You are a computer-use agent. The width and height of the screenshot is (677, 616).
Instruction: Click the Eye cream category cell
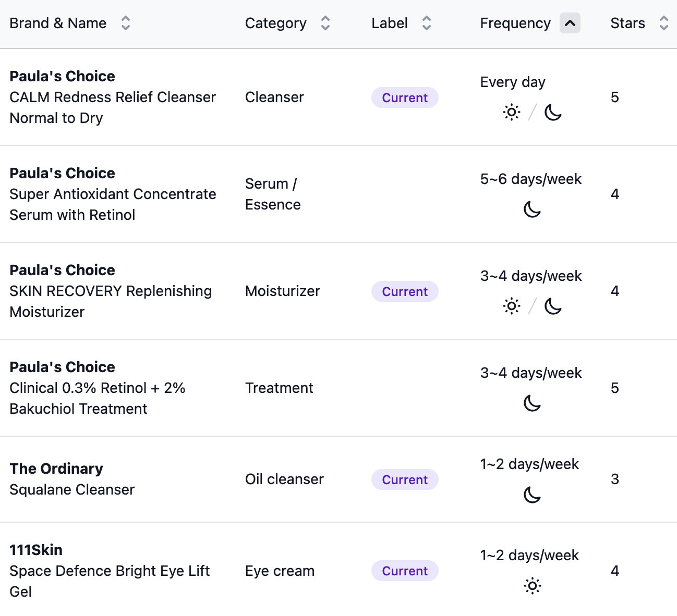coord(280,571)
